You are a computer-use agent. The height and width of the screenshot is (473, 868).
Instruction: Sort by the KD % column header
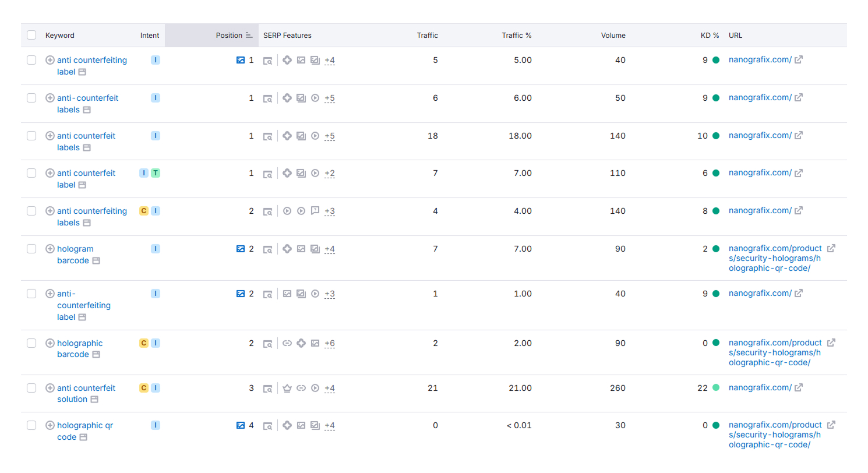tap(710, 36)
